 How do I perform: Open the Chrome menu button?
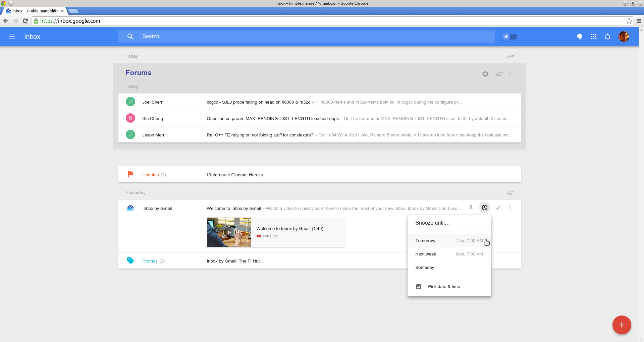639,21
